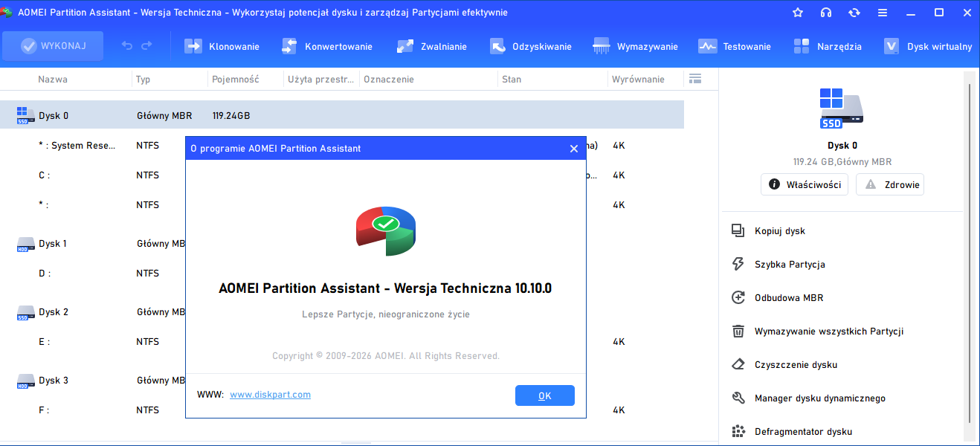Click the Właściwości button
This screenshot has height=446, width=980.
(x=805, y=184)
